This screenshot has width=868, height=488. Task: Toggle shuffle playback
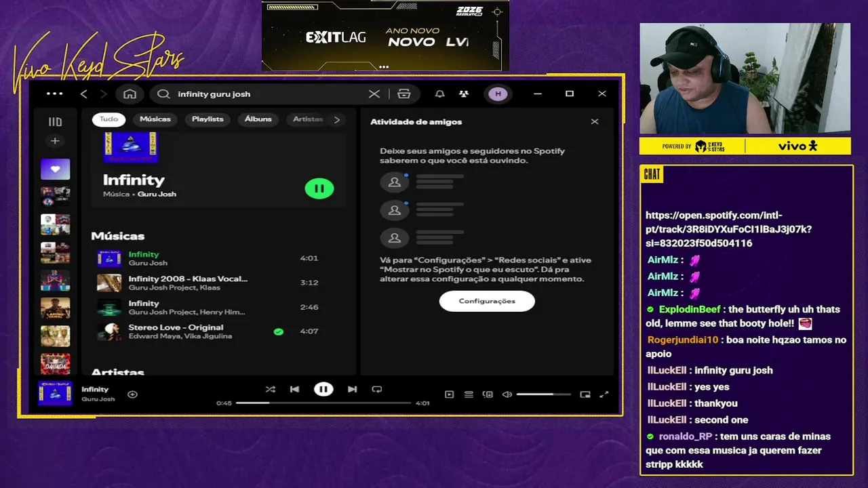point(270,389)
